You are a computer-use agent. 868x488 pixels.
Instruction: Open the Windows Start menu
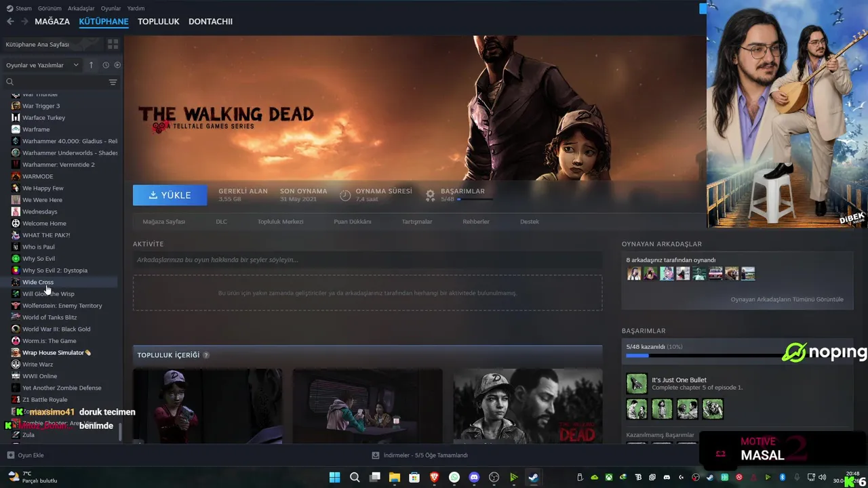pos(334,477)
